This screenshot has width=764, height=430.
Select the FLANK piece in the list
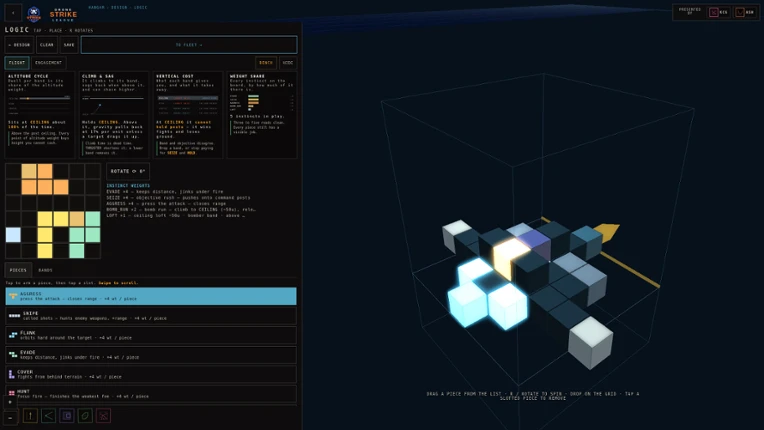pyautogui.click(x=151, y=335)
